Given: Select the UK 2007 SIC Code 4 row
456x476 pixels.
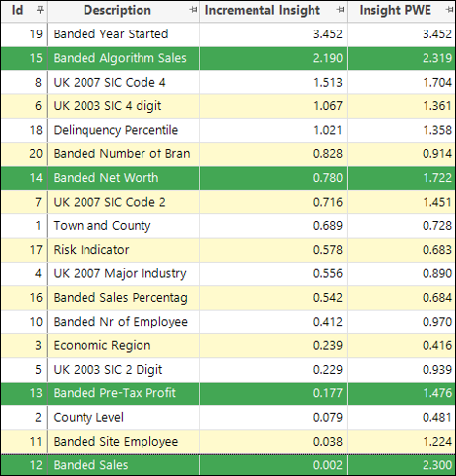Looking at the screenshot, I should point(228,82).
